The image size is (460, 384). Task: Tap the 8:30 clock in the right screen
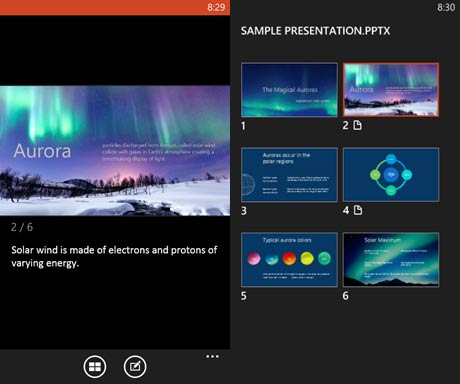coord(446,7)
